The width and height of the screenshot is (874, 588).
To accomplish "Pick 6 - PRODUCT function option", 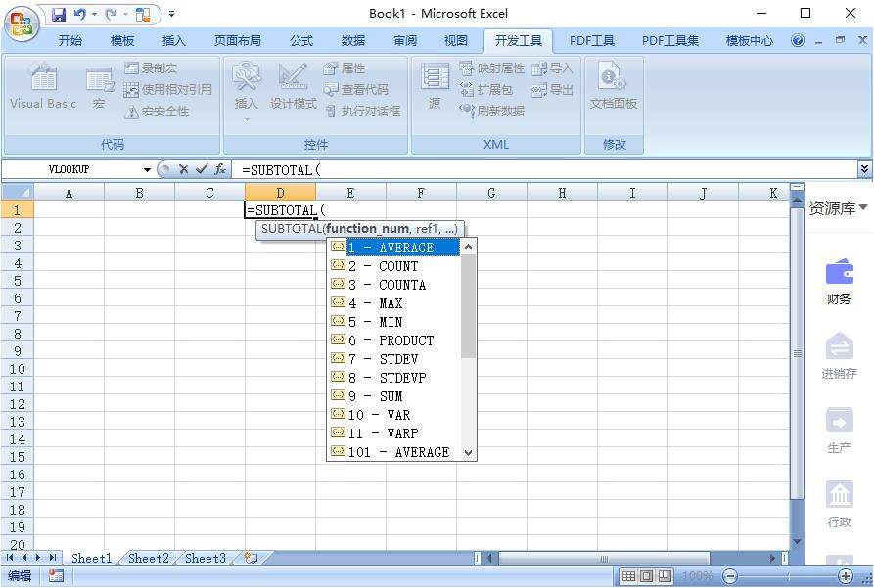I will (394, 340).
